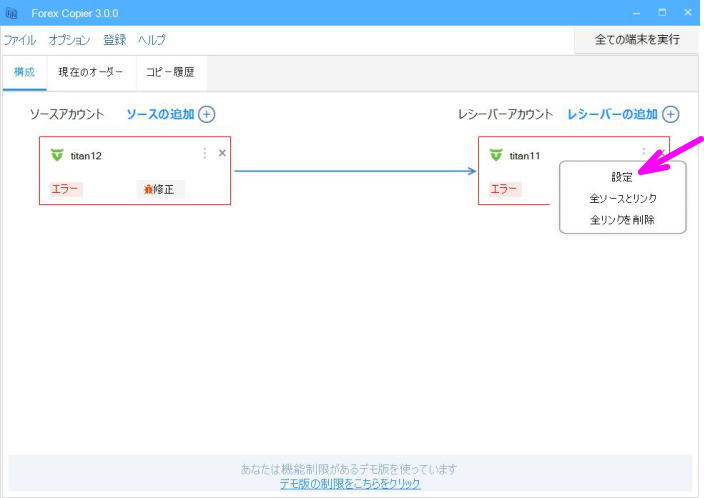Choose 設定 in the context menu
The height and width of the screenshot is (498, 704).
pos(622,177)
